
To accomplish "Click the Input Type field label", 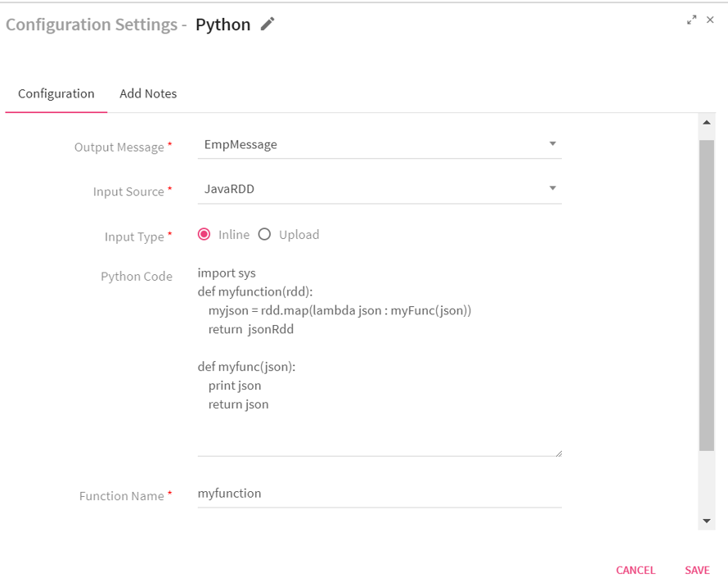I will click(x=134, y=237).
